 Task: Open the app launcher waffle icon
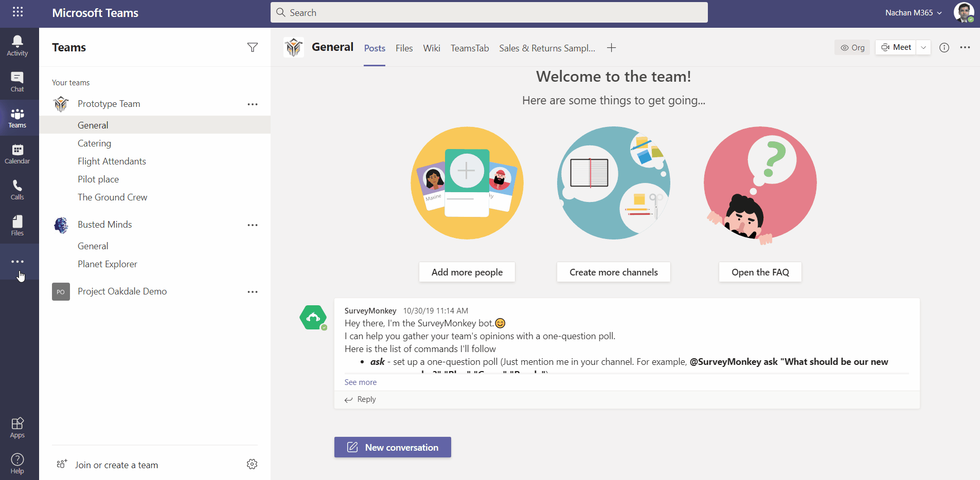coord(17,12)
